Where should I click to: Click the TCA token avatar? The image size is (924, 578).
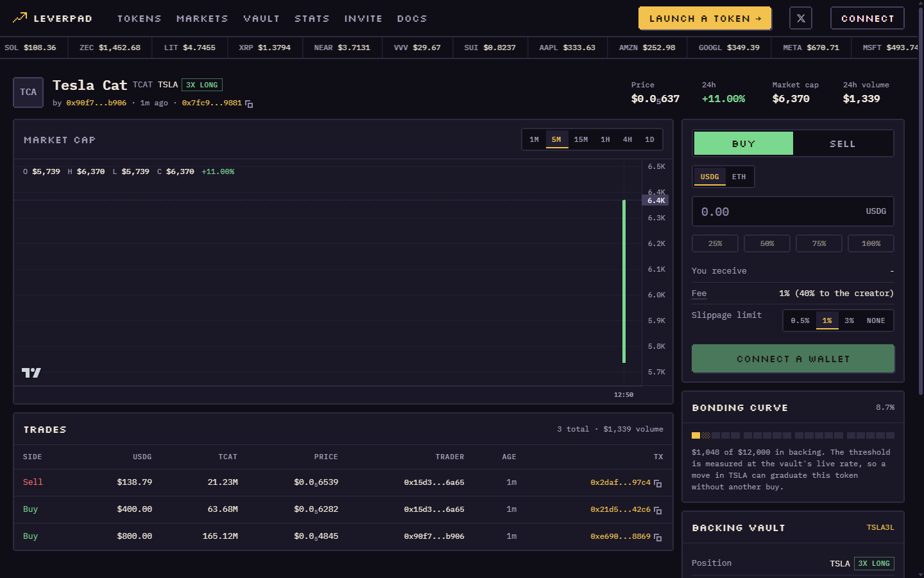(28, 92)
